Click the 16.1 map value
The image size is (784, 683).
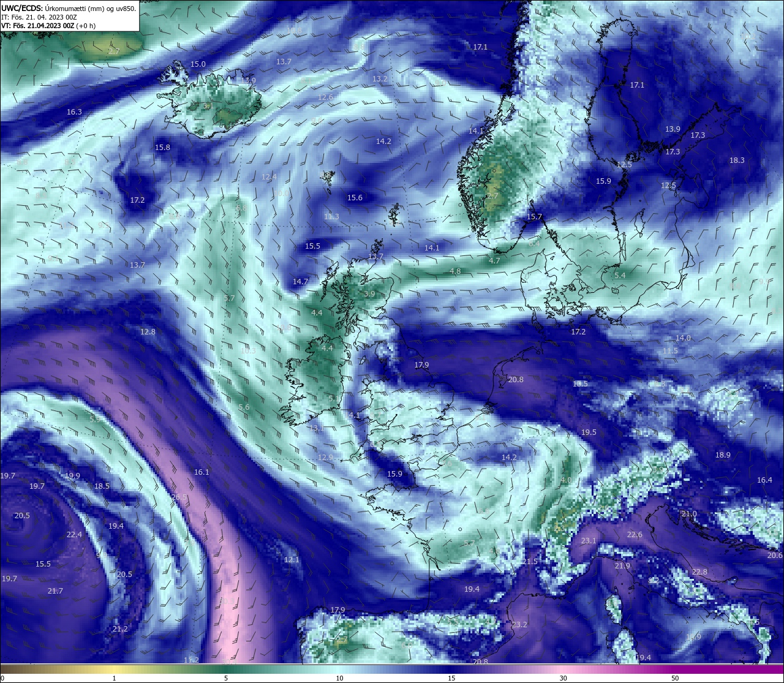tap(202, 472)
